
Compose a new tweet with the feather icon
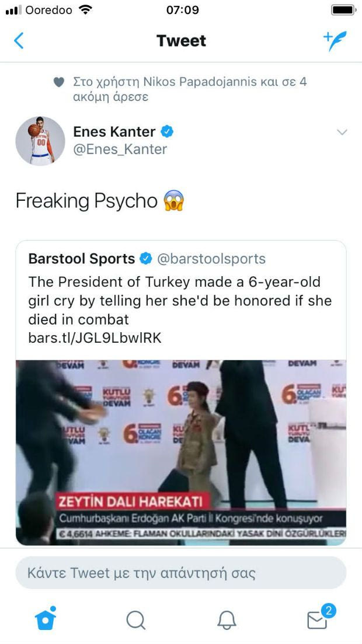click(335, 41)
